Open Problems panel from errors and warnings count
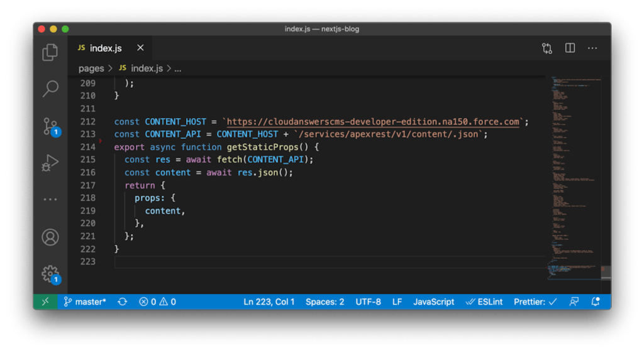This screenshot has width=644, height=353. click(x=157, y=302)
